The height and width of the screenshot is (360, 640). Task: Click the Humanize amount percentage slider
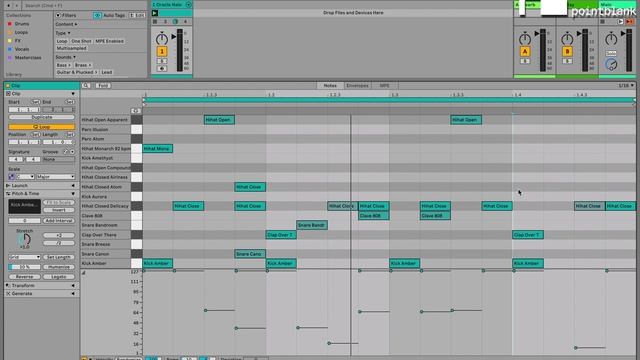coord(24,267)
